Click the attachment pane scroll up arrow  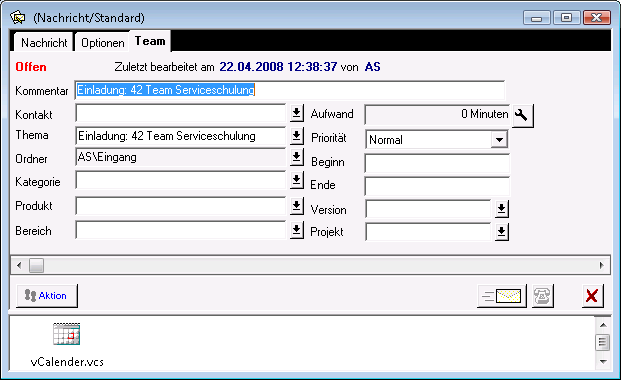click(x=603, y=325)
